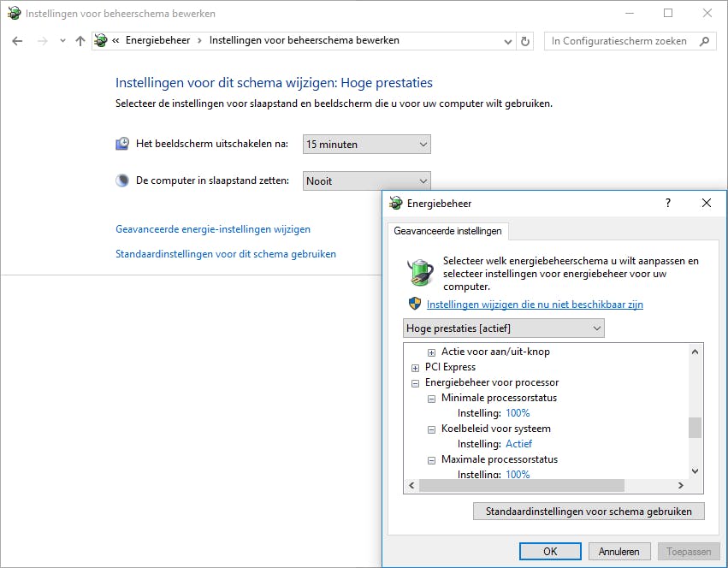Click the vertical scrollbar thumb in the tree list

click(x=695, y=428)
